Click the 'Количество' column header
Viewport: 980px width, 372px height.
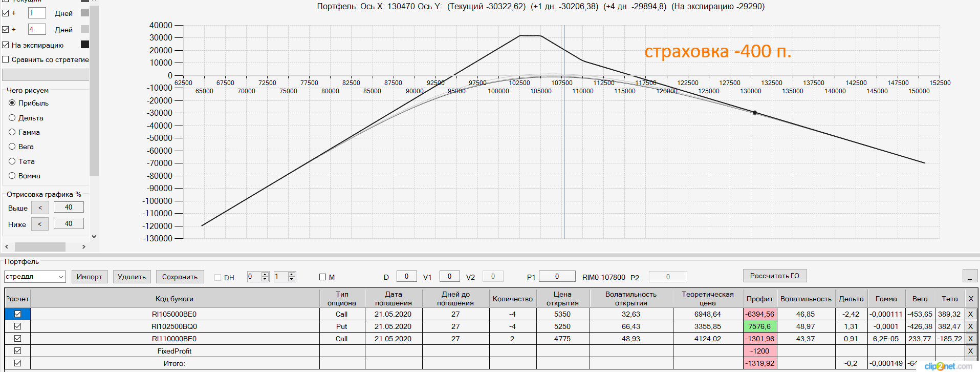tap(513, 299)
